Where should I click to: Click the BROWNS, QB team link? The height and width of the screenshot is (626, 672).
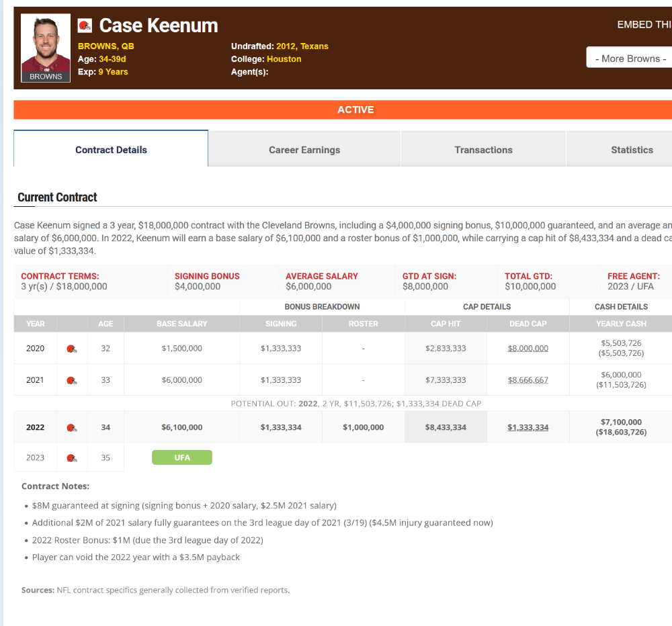(106, 46)
